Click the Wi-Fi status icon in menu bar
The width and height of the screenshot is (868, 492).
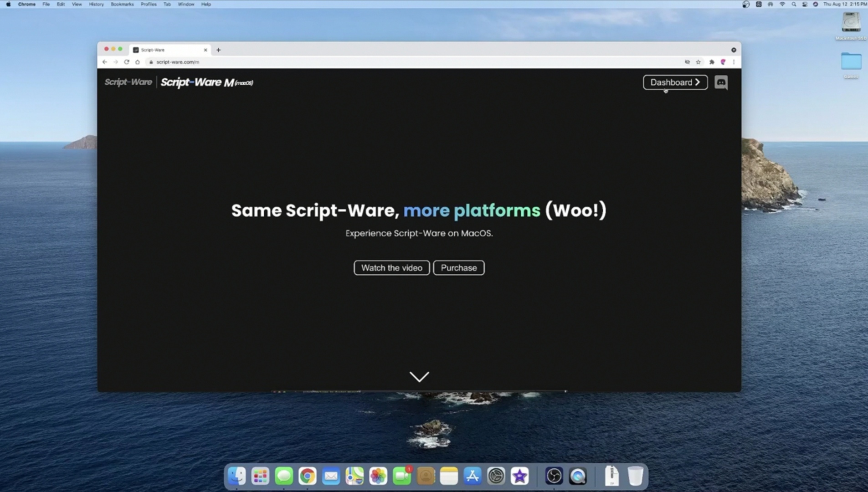(x=782, y=4)
